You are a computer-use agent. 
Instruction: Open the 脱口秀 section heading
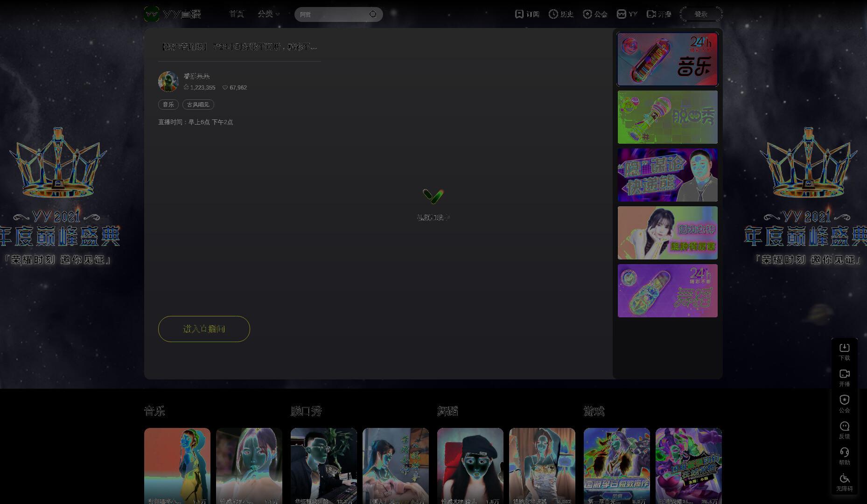pos(306,411)
